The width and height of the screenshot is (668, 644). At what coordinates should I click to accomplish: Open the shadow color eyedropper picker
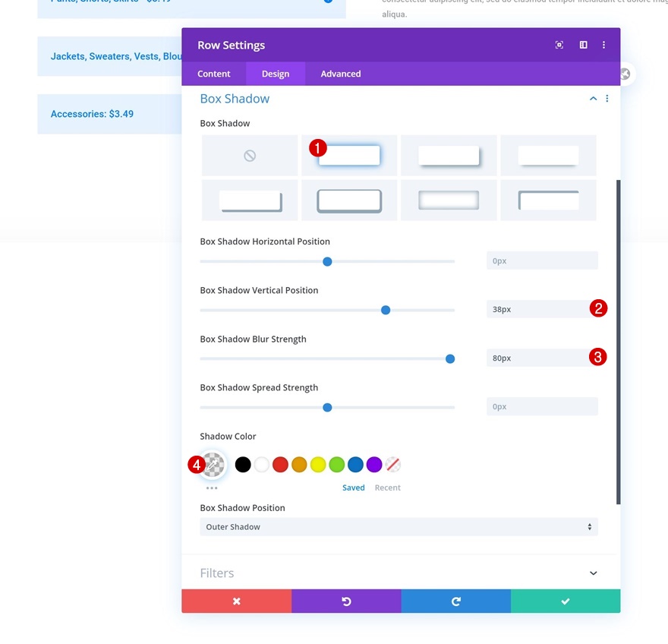click(213, 465)
